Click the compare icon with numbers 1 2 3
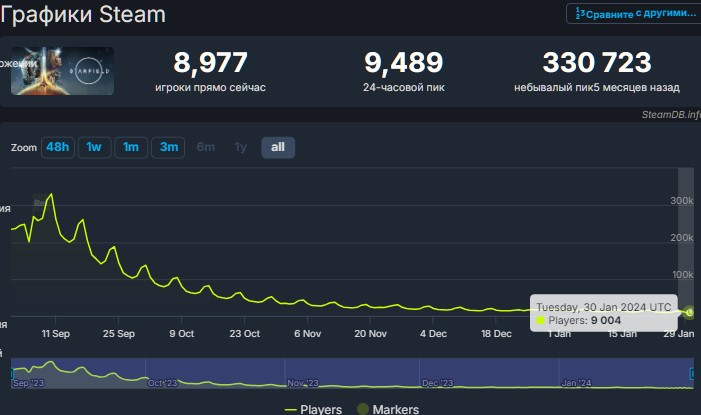Screen dimensions: 701x415 pyautogui.click(x=578, y=13)
